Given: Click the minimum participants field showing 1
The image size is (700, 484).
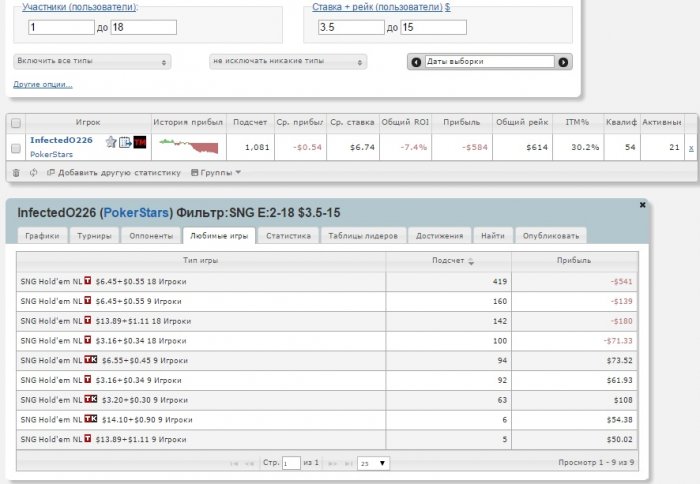Looking at the screenshot, I should pos(62,27).
